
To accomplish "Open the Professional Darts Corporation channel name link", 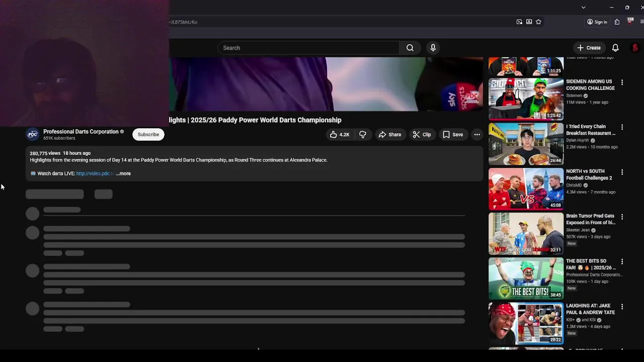I will point(81,132).
